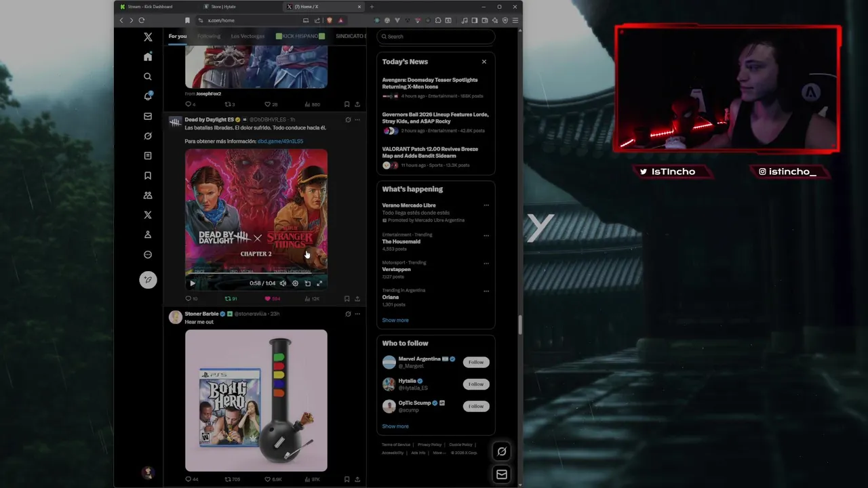Share the Stoner Barbie post
This screenshot has width=868, height=488.
click(357, 479)
